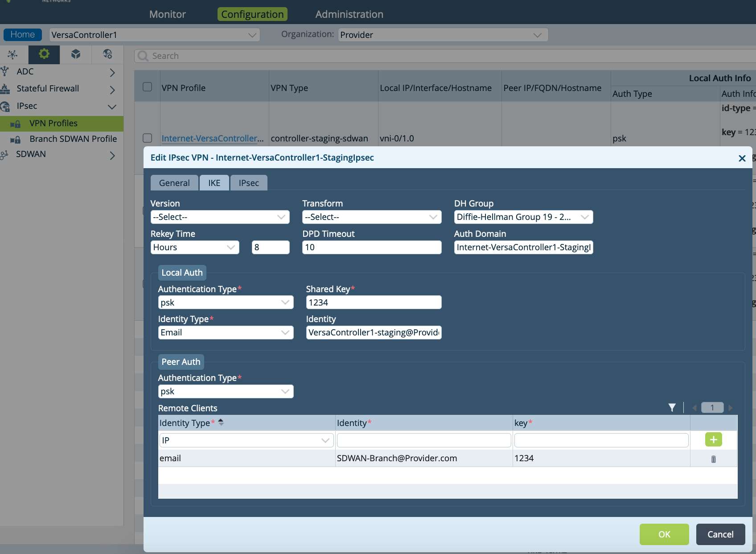Confirm with the OK button

click(664, 534)
